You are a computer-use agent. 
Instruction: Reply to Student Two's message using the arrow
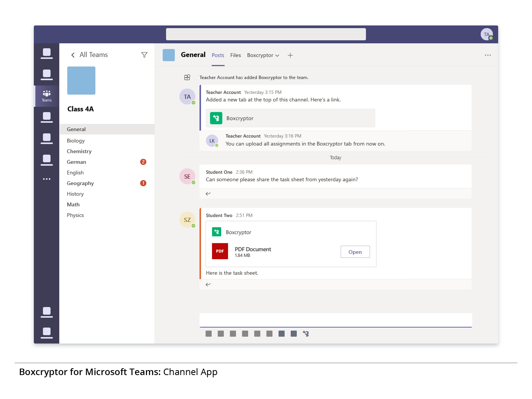(208, 285)
